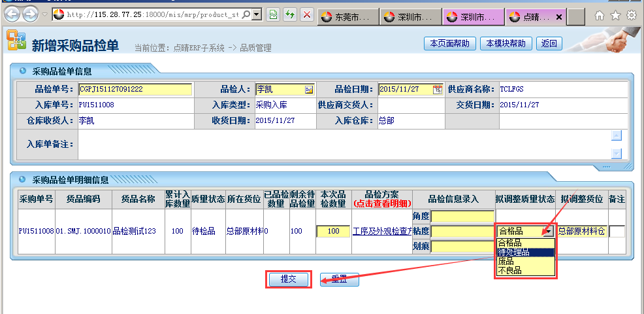Switch to the highlighted third 深圳市 browser tab
Image resolution: width=644 pixels, height=314 pixels.
472,17
